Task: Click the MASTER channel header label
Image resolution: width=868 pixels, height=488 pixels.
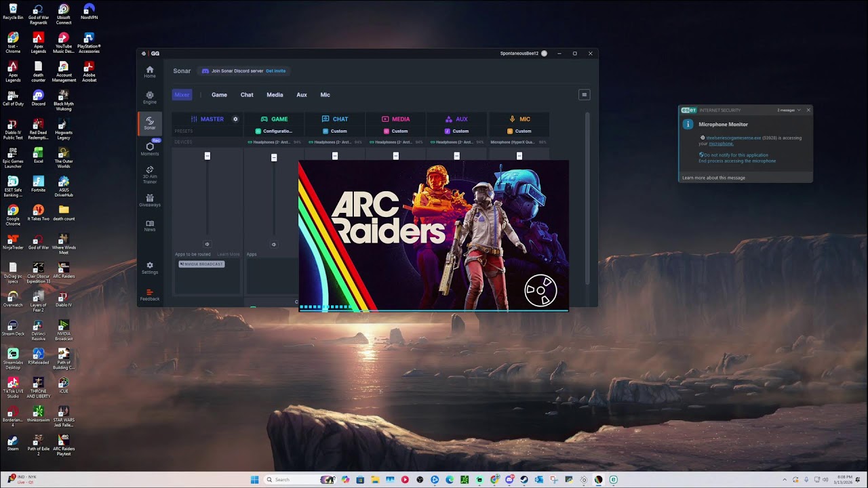Action: [x=212, y=119]
